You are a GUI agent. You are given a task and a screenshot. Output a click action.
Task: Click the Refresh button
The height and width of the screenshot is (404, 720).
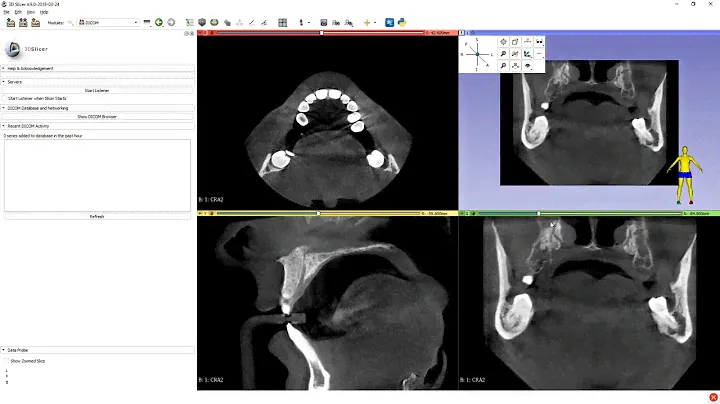[97, 216]
